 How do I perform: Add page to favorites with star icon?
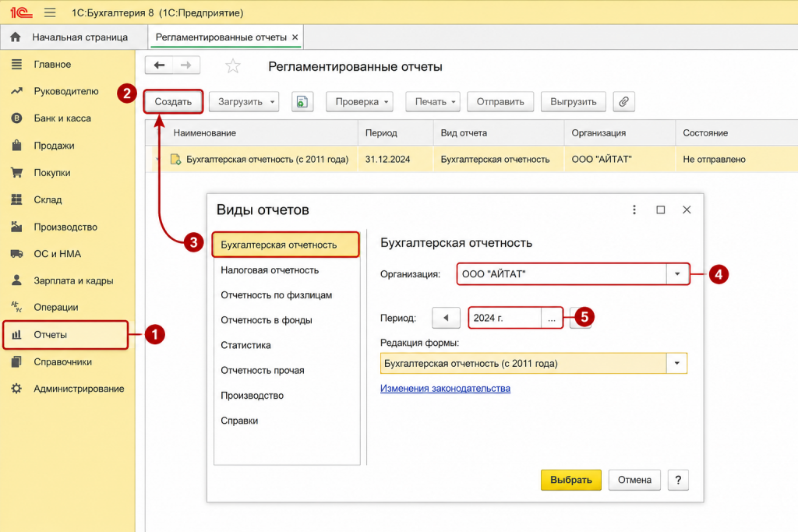(232, 65)
